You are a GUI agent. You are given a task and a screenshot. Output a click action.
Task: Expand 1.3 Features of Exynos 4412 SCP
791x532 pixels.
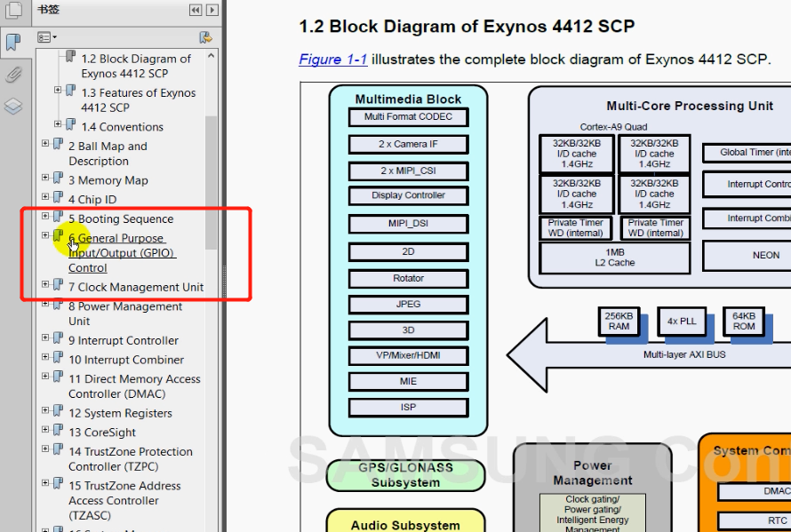[58, 91]
